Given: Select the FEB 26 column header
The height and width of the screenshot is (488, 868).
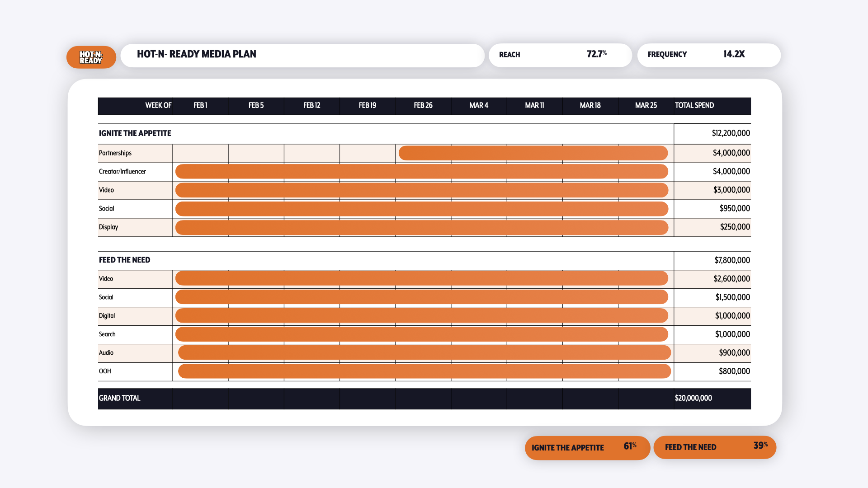Looking at the screenshot, I should (423, 106).
